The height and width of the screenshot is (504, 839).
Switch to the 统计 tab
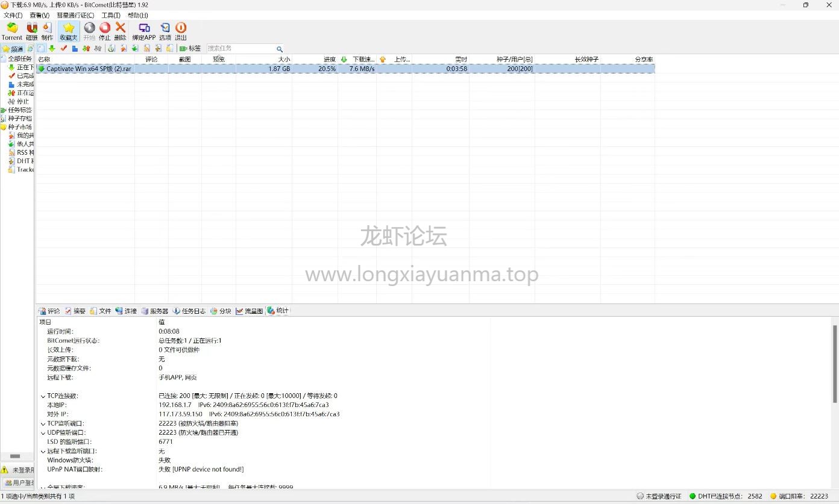pyautogui.click(x=278, y=311)
